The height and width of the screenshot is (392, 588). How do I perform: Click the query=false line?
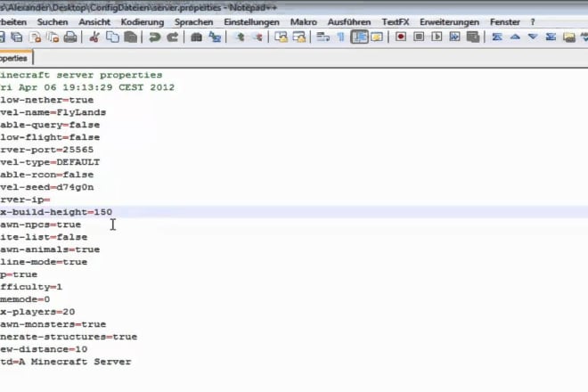point(50,125)
